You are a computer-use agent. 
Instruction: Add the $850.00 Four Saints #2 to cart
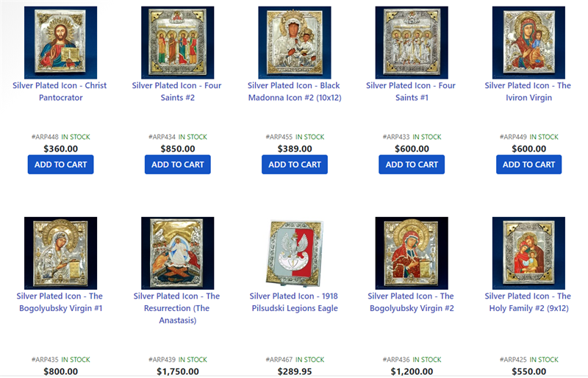click(177, 165)
